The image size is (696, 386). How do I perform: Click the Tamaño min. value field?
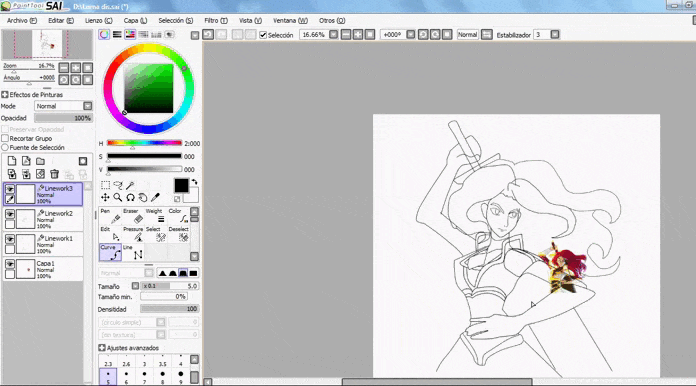[x=164, y=296]
